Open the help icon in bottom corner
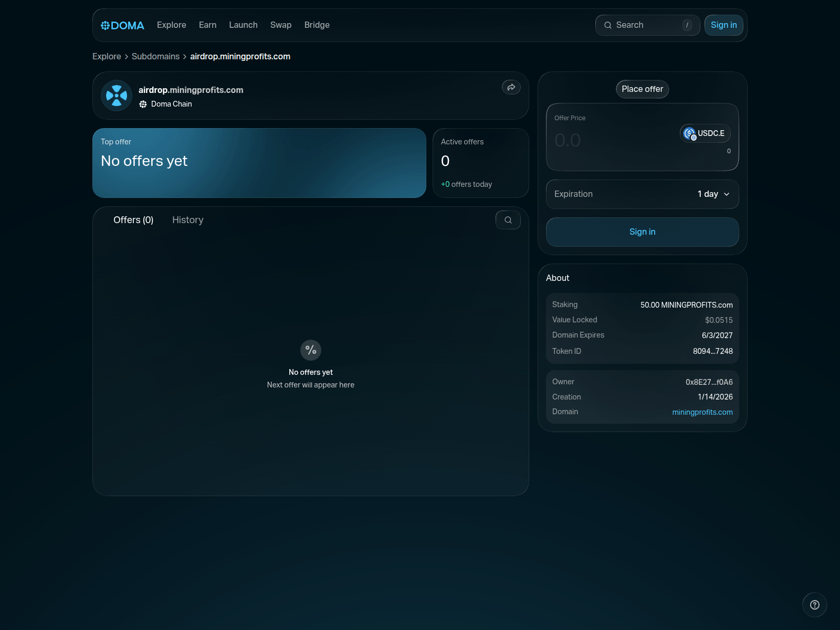840x630 pixels. tap(815, 604)
